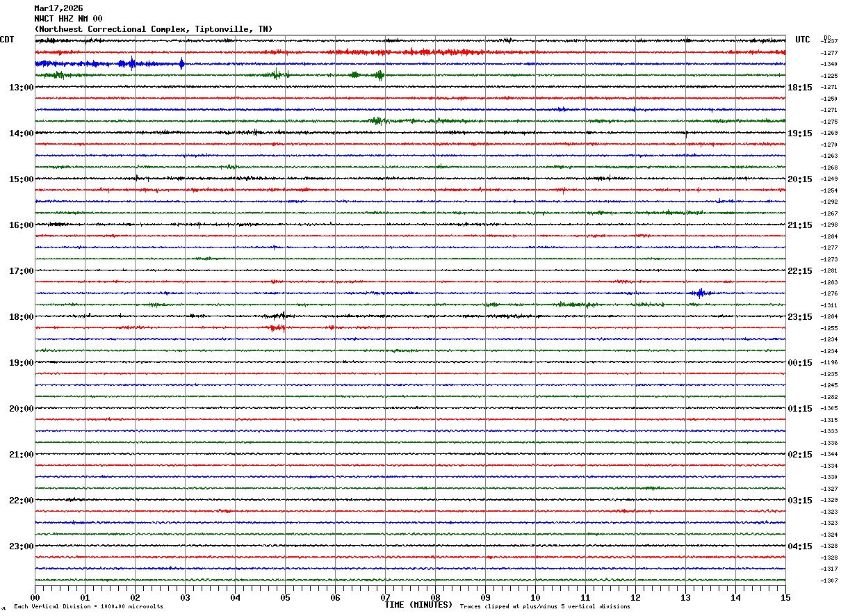
Task: Click the DC offset value -1307
Action: [x=829, y=581]
